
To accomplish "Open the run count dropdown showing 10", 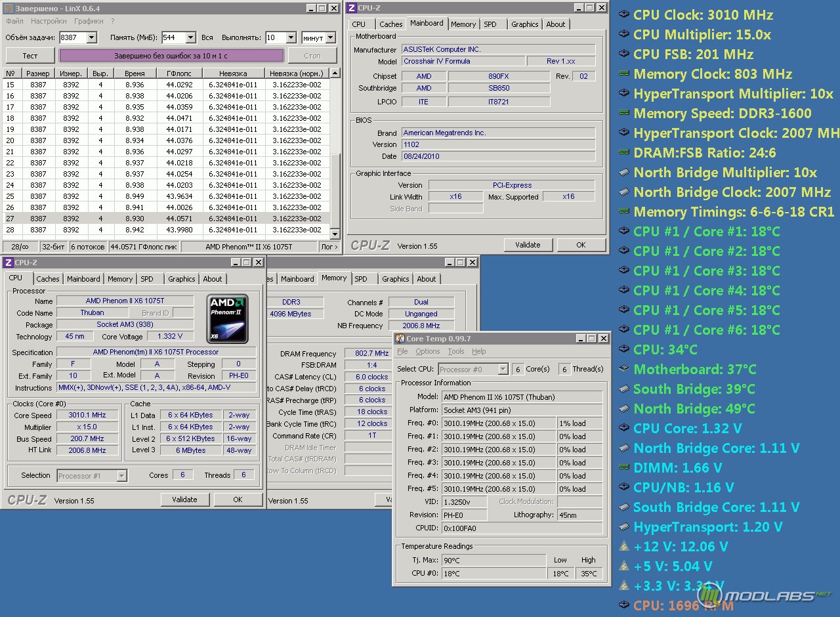I will pyautogui.click(x=290, y=38).
